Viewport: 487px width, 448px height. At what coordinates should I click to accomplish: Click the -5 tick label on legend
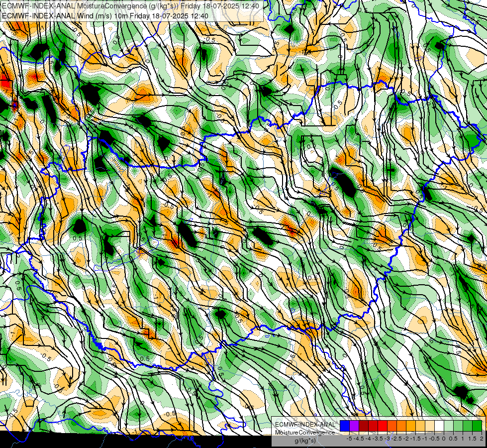(x=349, y=439)
